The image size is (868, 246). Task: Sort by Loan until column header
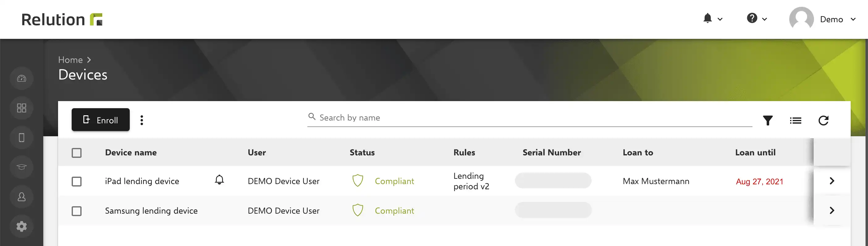pos(755,153)
